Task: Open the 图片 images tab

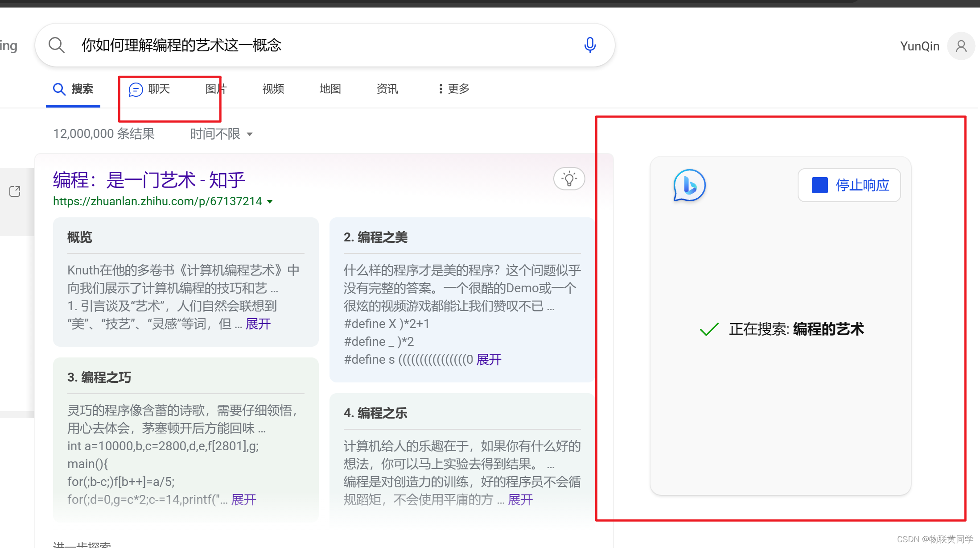Action: [216, 89]
